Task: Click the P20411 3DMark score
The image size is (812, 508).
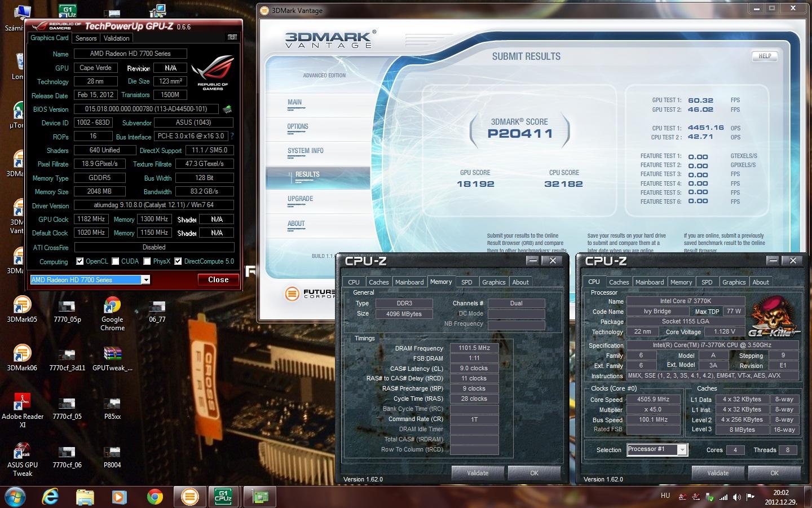Action: [x=520, y=134]
